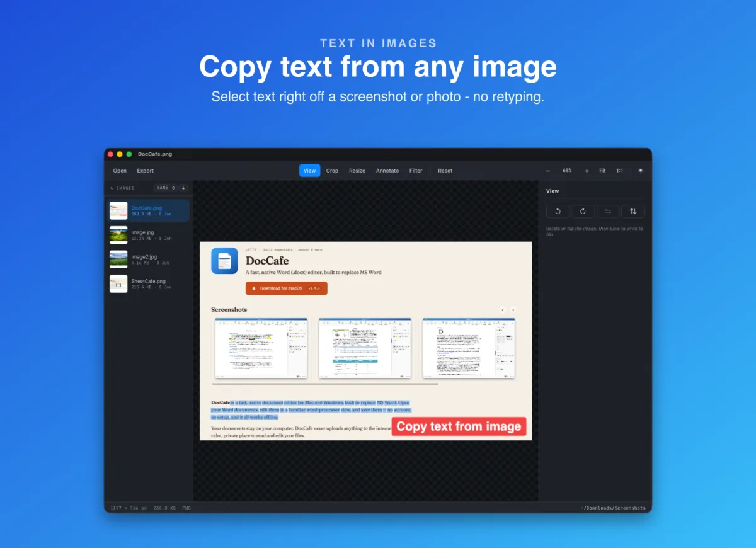Click the PNG format label in status bar
Viewport: 756px width, 548px height.
[186, 508]
